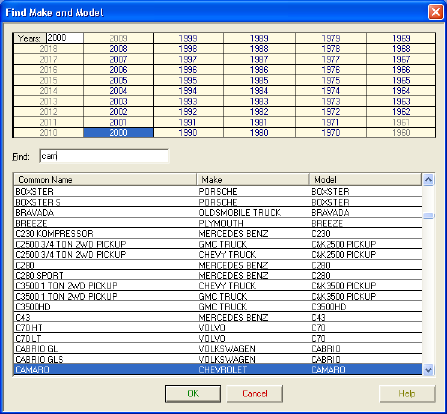Select year 1969 in the grid

click(401, 38)
